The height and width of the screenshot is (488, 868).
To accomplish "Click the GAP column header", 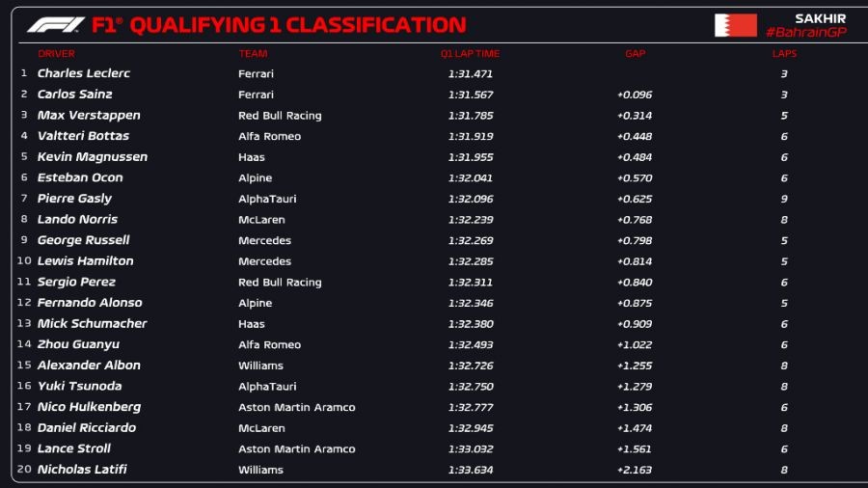I will pyautogui.click(x=635, y=54).
